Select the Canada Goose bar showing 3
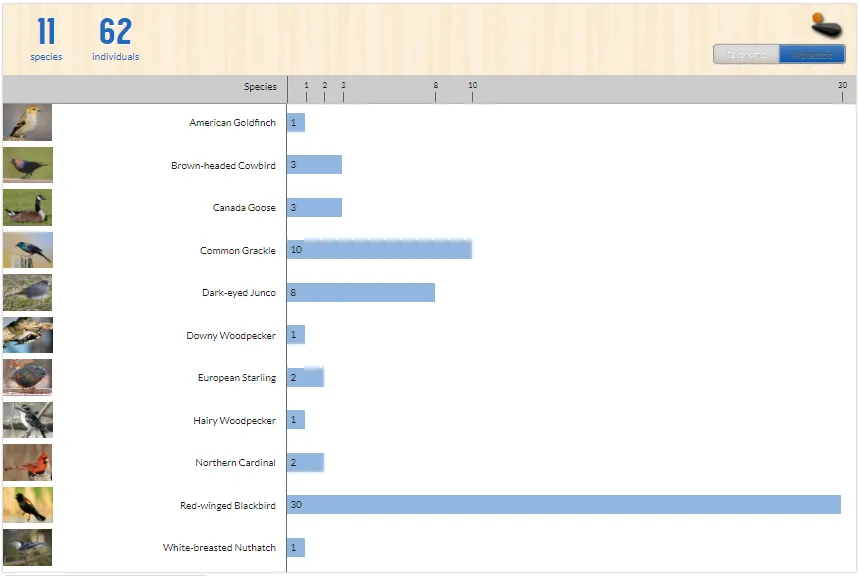The image size is (859, 576). pyautogui.click(x=314, y=207)
